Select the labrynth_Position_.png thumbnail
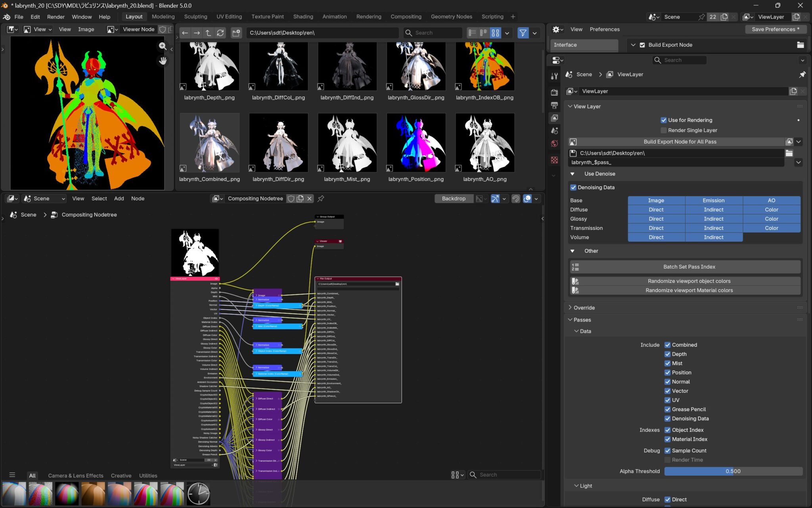This screenshot has width=812, height=508. pos(416,143)
